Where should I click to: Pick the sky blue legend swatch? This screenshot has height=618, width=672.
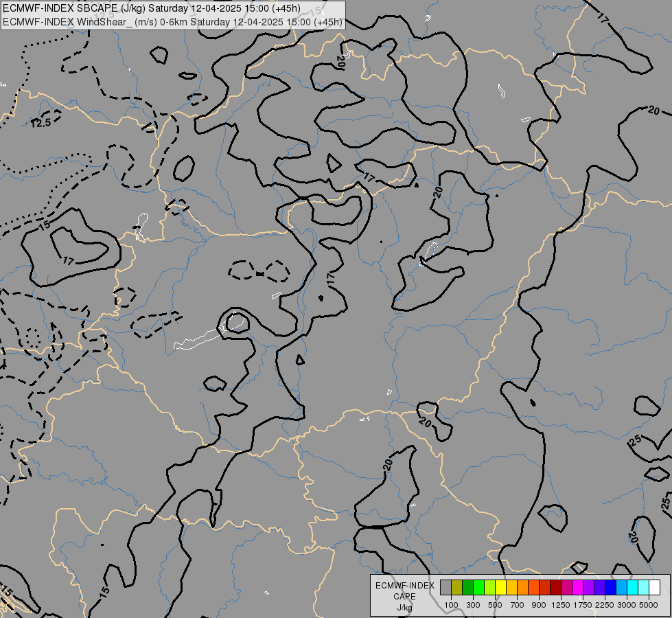click(621, 588)
